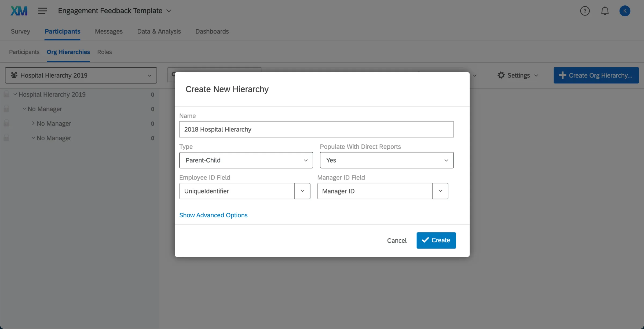Open the account avatar menu
644x329 pixels.
tap(625, 11)
